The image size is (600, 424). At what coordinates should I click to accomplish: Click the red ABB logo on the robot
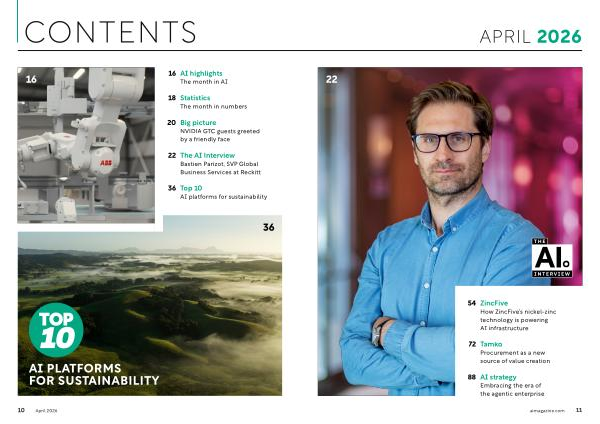point(106,161)
